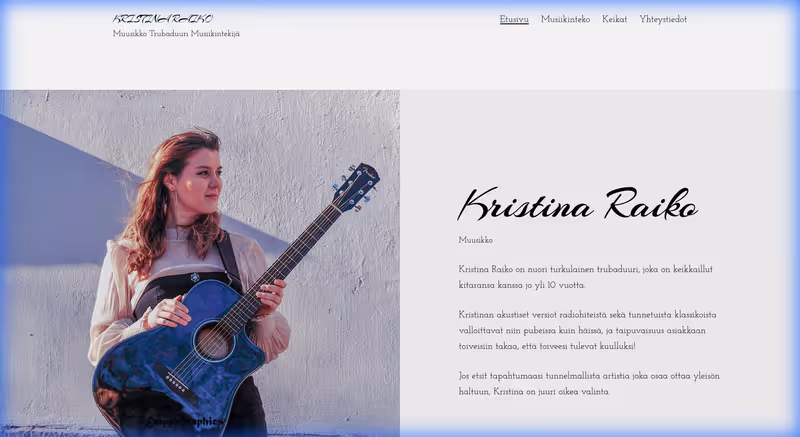
Task: Click the Muusikko Trubaduuri Musiikintekijä tagline
Action: (x=176, y=34)
